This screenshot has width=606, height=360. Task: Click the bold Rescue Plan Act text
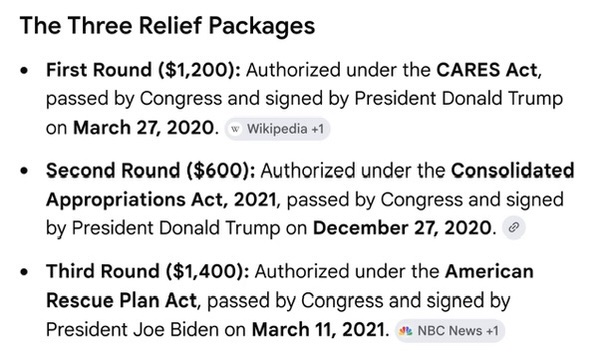121,300
